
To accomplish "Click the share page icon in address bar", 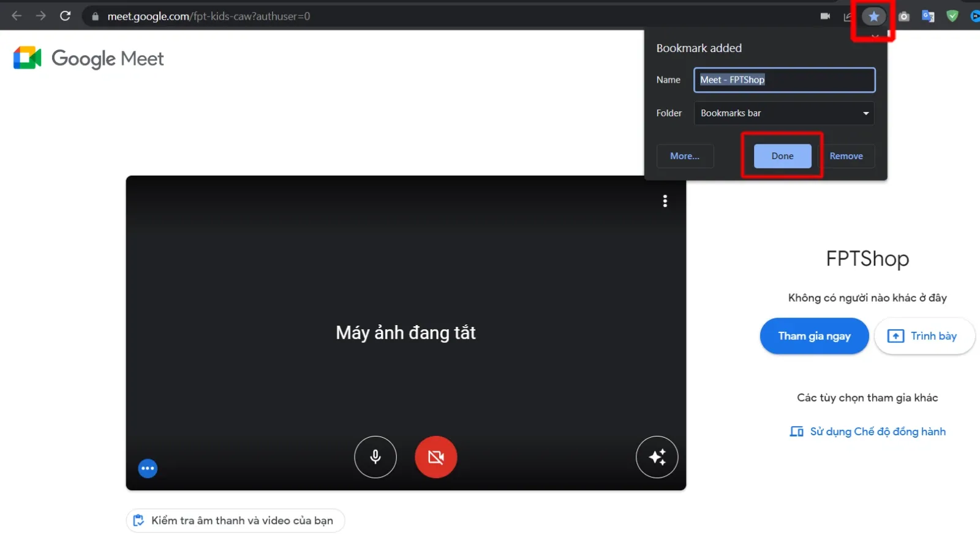I will click(x=848, y=17).
